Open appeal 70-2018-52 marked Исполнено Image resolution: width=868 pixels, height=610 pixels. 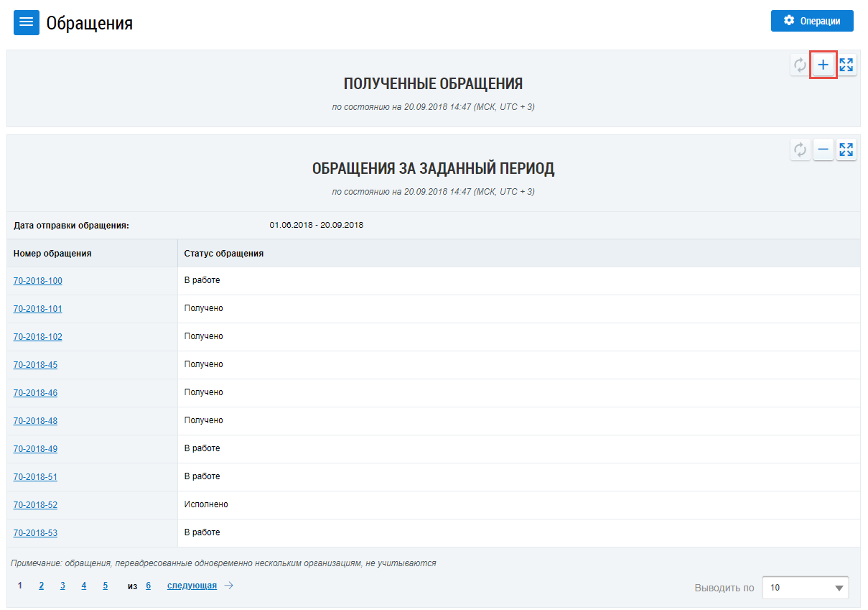[35, 505]
